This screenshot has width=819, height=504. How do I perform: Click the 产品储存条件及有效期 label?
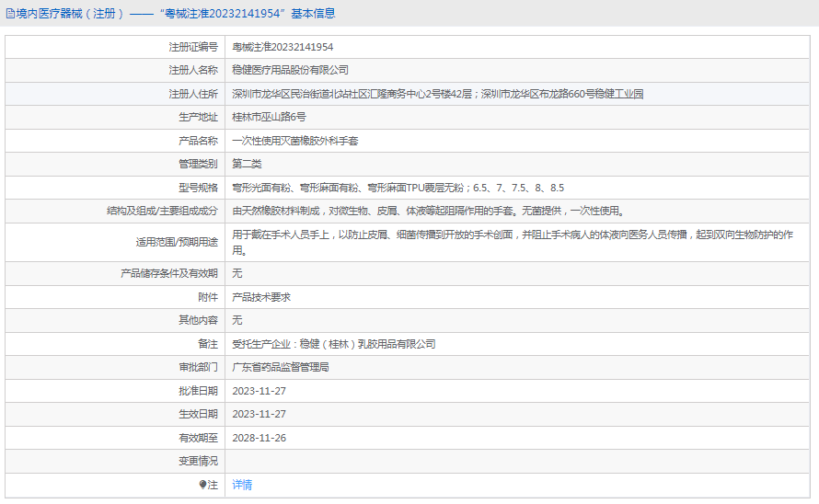click(x=168, y=273)
